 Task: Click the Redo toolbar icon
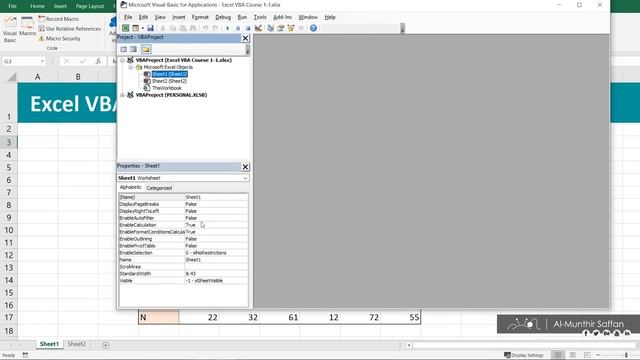tap(216, 28)
